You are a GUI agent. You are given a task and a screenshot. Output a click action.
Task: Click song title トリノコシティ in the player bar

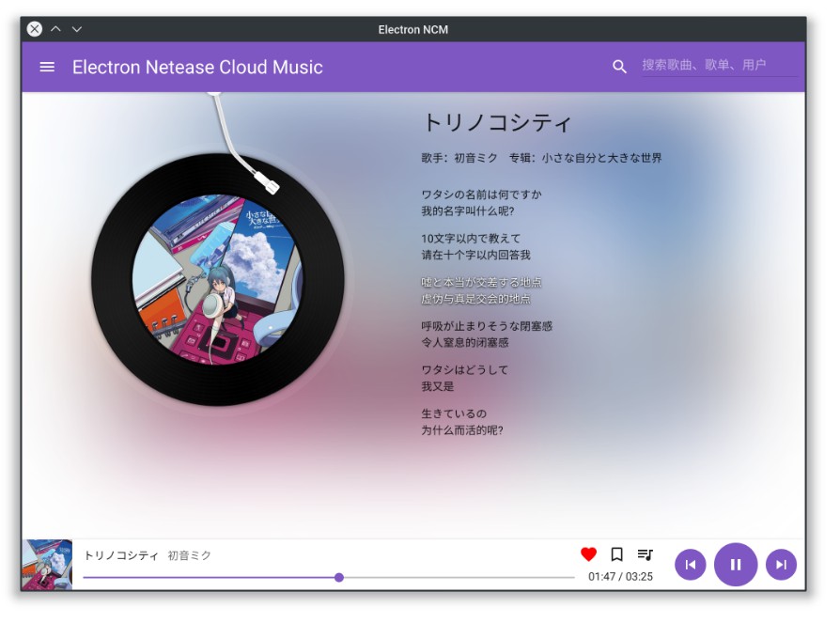tap(121, 555)
